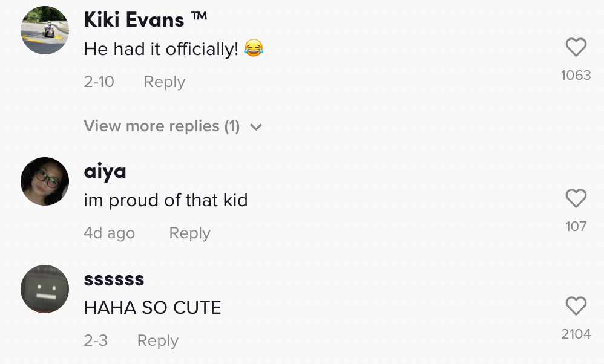Reply to the ssssss comment

click(157, 340)
